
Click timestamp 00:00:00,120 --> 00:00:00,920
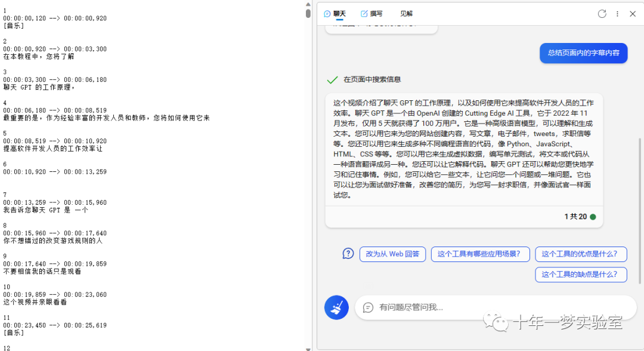pos(55,18)
